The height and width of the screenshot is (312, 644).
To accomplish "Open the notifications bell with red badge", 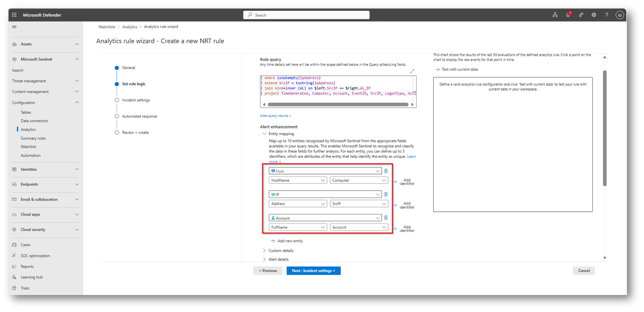I will [568, 15].
